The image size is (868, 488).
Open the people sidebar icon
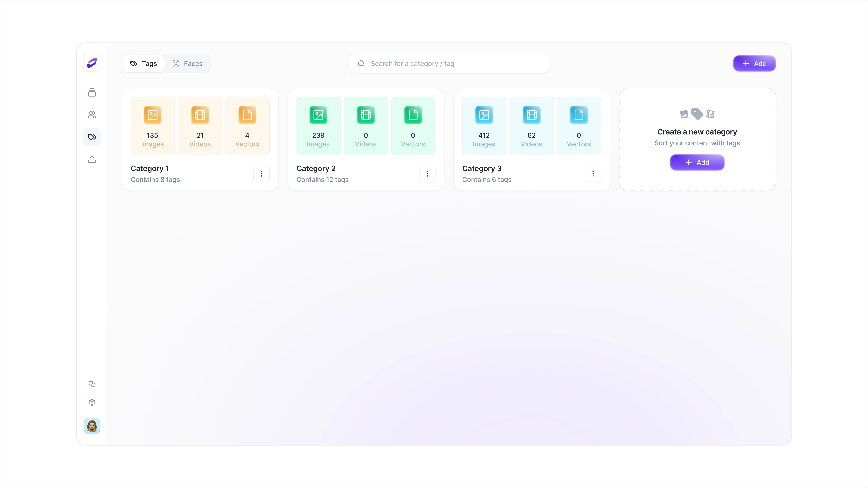point(92,115)
